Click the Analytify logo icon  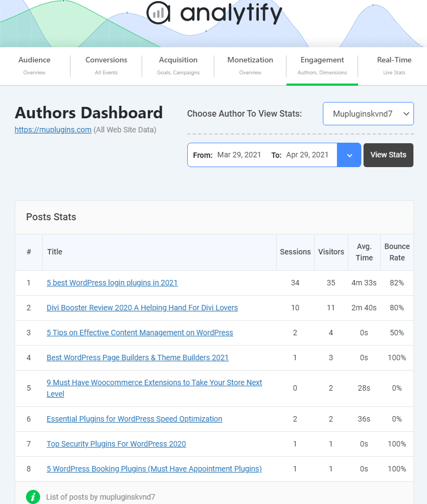click(x=158, y=13)
